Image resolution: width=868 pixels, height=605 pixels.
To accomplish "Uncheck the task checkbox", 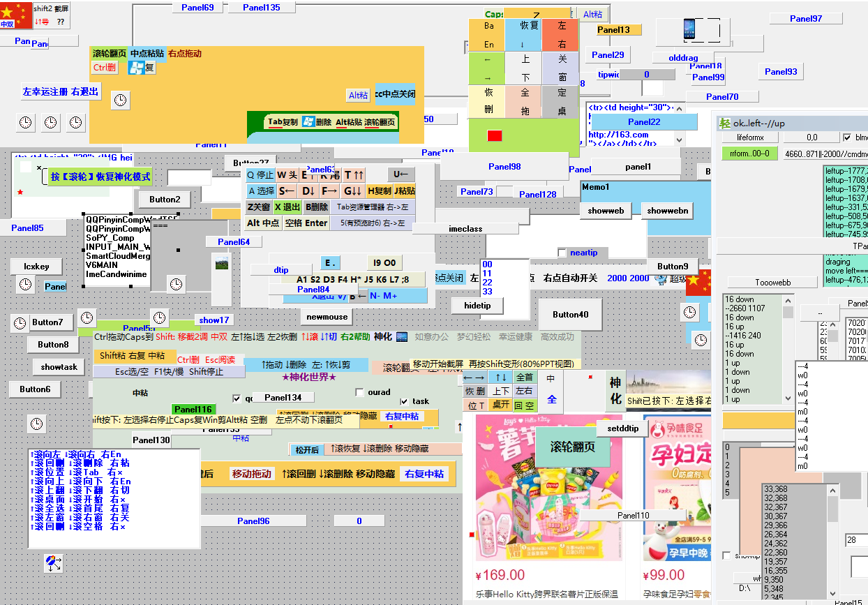I will [404, 401].
